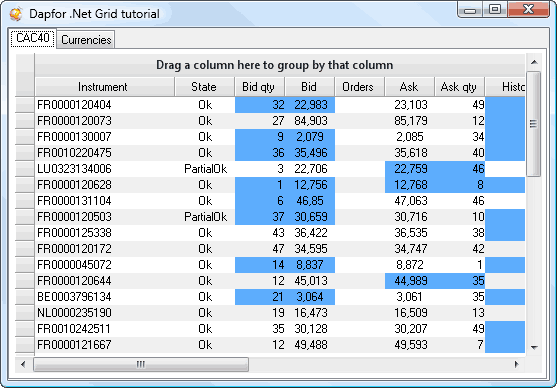Click the scroll down arrow of vertical scrollbar
The image size is (557, 388).
click(534, 347)
